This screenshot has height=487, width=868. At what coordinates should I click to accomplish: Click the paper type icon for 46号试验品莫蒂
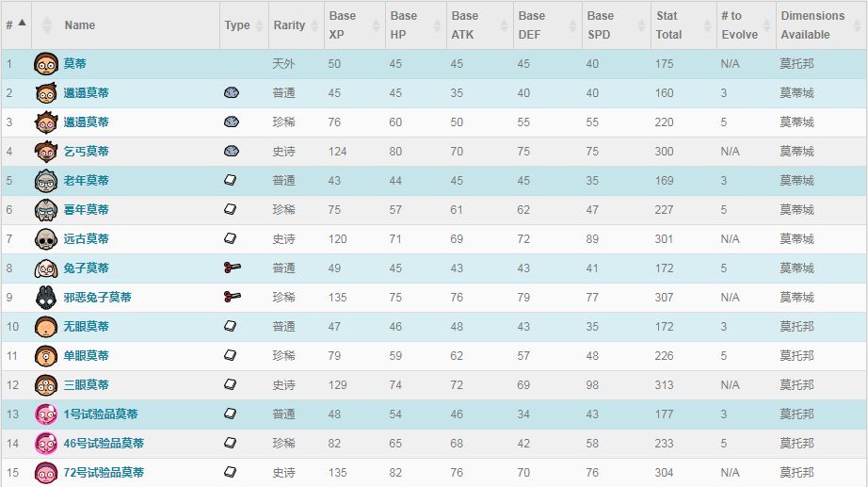click(x=231, y=443)
